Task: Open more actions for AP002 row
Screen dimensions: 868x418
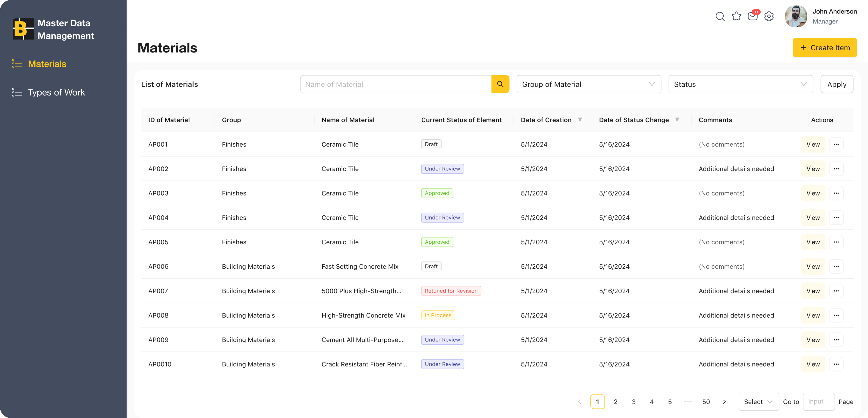Action: click(x=836, y=169)
